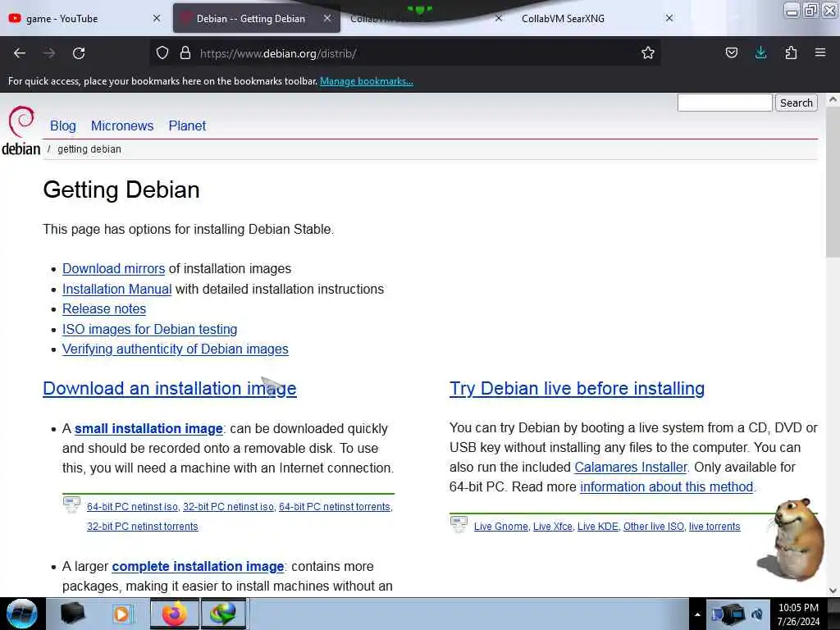The width and height of the screenshot is (840, 630).
Task: Open the Release notes link
Action: click(x=104, y=308)
